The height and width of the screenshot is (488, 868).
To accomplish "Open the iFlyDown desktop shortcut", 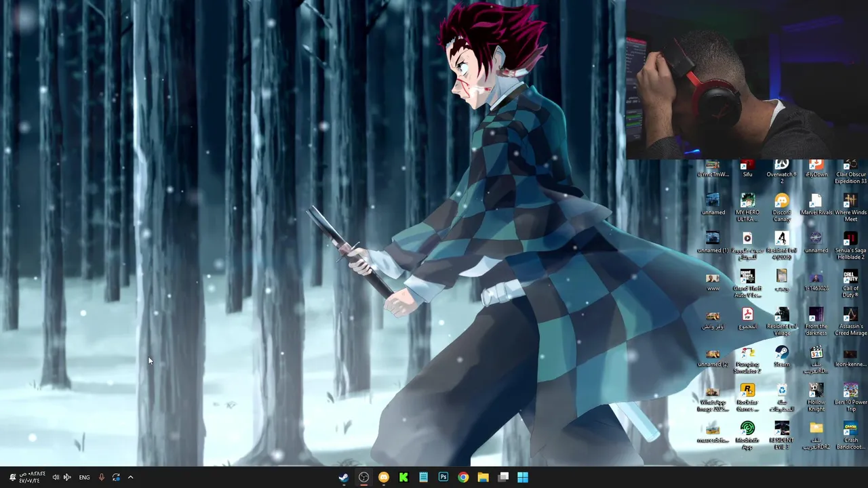I will pos(816,168).
